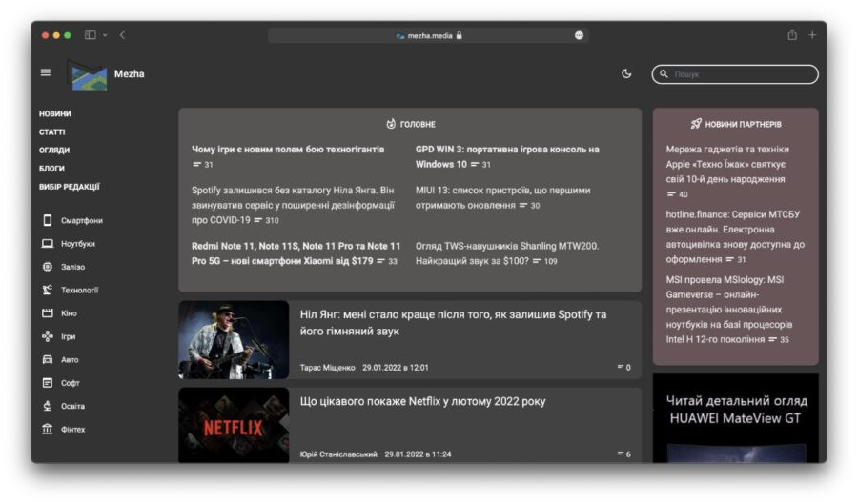This screenshot has height=504, width=858.
Task: Add a new tab with plus icon
Action: pos(812,35)
